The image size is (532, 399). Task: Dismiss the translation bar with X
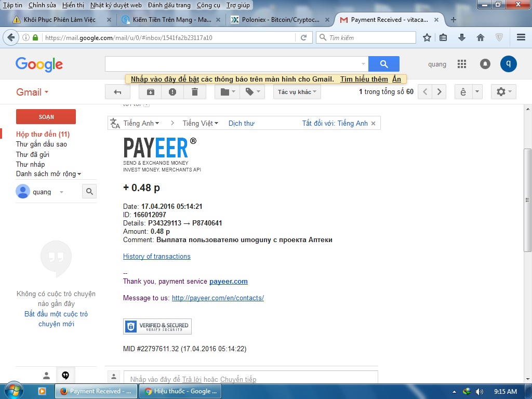(x=373, y=124)
